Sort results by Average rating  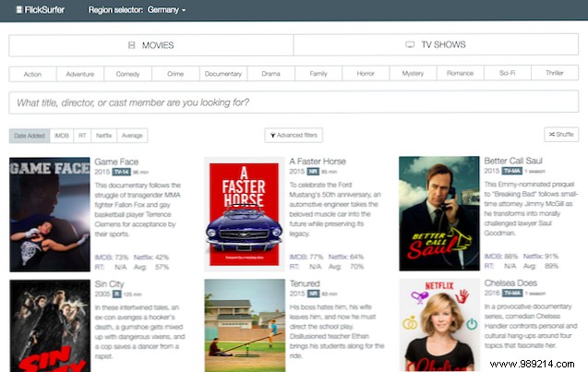coord(132,136)
